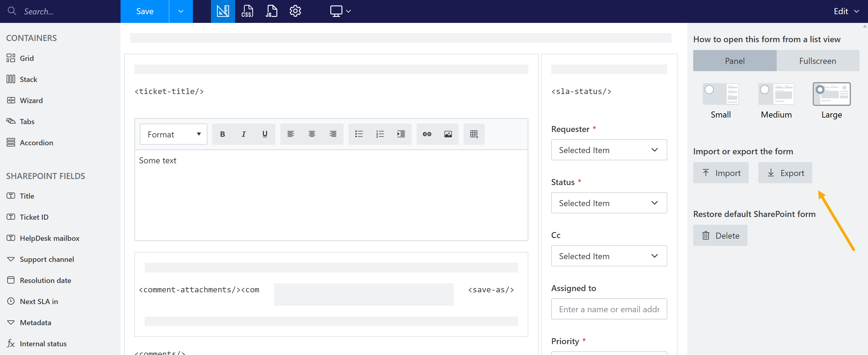The height and width of the screenshot is (355, 868).
Task: Insert a hyperlink in rich text
Action: [426, 134]
